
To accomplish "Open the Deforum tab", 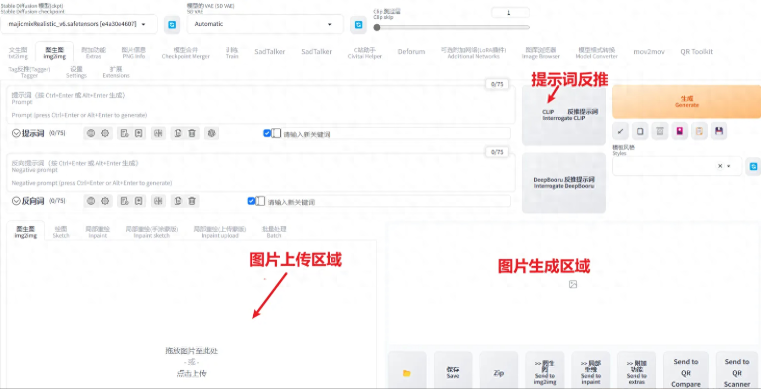I will coord(411,52).
